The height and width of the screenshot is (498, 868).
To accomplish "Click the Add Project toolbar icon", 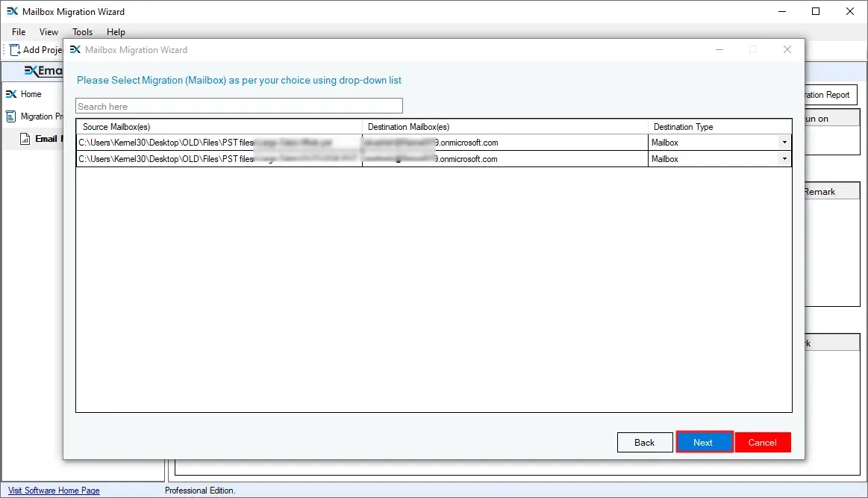I will coord(13,50).
